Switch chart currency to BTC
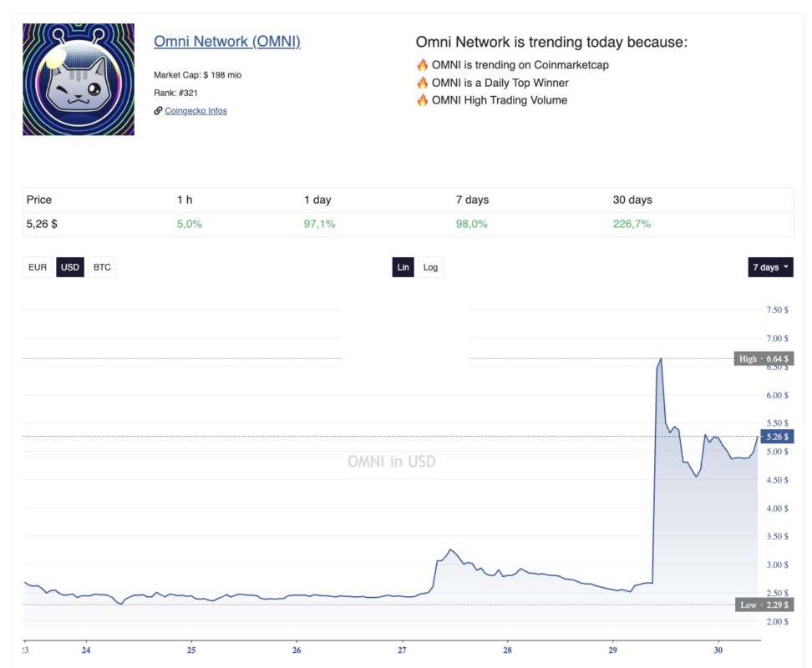 pyautogui.click(x=102, y=267)
